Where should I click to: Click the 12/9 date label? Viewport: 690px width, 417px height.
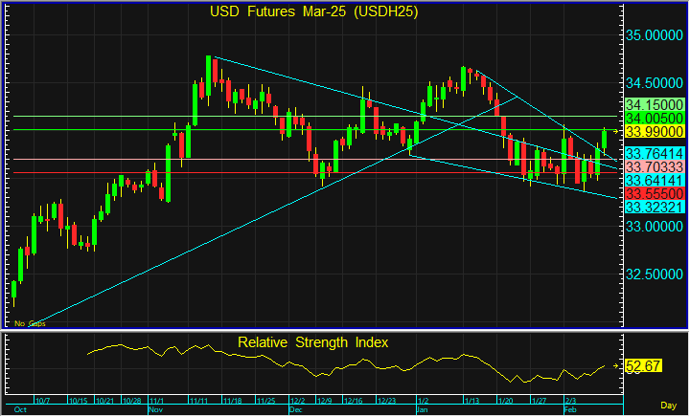point(324,401)
